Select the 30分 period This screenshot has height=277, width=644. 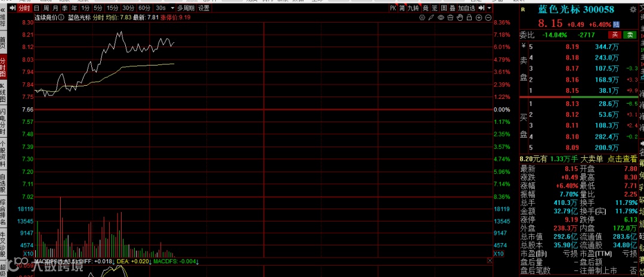click(x=129, y=8)
